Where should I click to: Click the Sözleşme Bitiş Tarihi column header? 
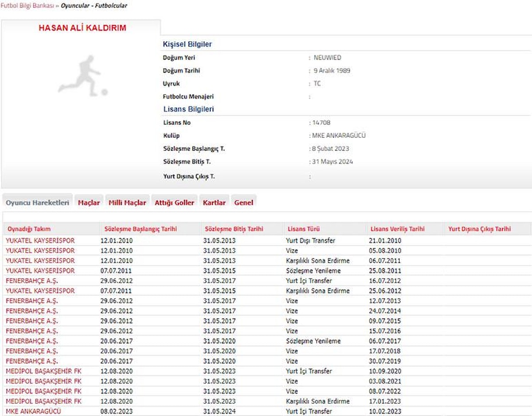click(234, 229)
